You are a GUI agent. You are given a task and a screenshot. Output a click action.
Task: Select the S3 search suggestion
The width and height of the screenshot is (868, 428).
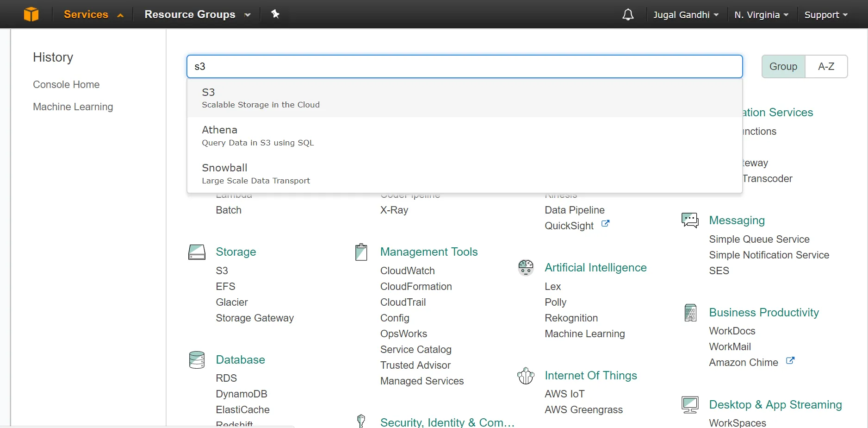[465, 98]
